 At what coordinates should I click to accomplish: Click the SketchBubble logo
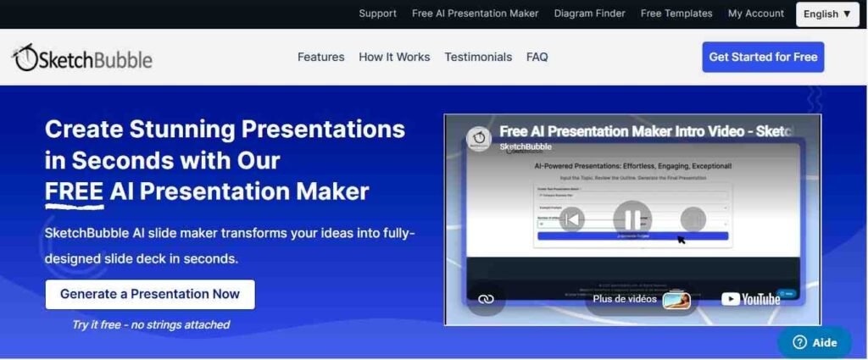coord(82,58)
